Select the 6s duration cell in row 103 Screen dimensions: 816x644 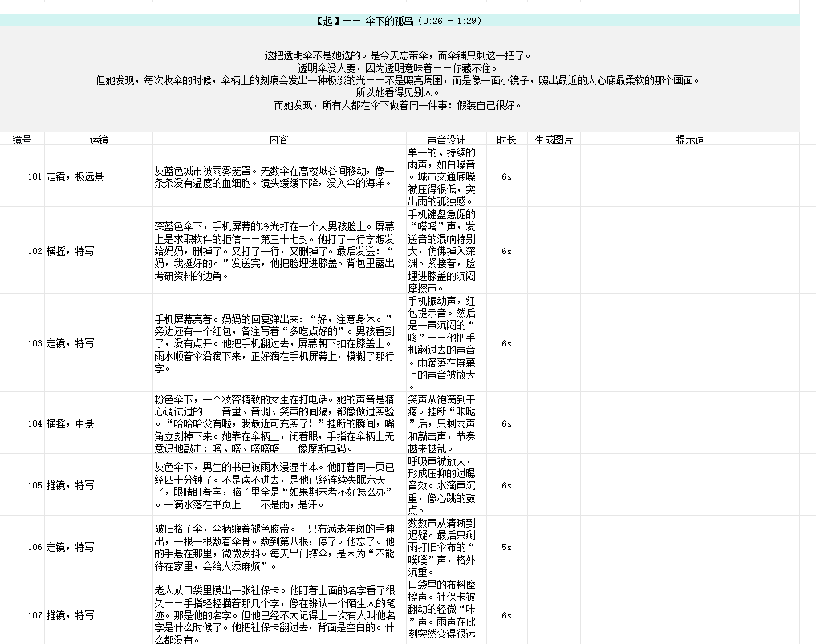506,343
